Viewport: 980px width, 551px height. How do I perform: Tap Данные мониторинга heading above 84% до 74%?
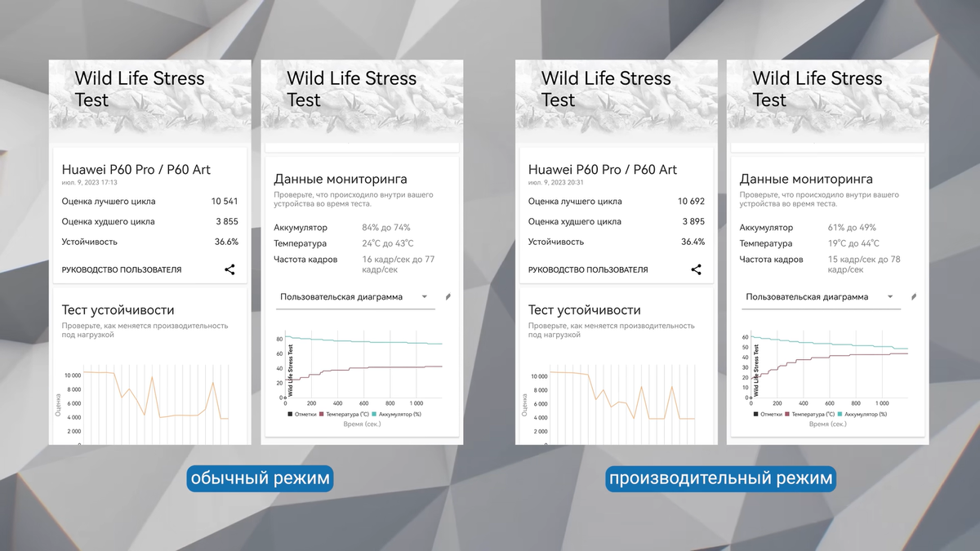pyautogui.click(x=341, y=179)
